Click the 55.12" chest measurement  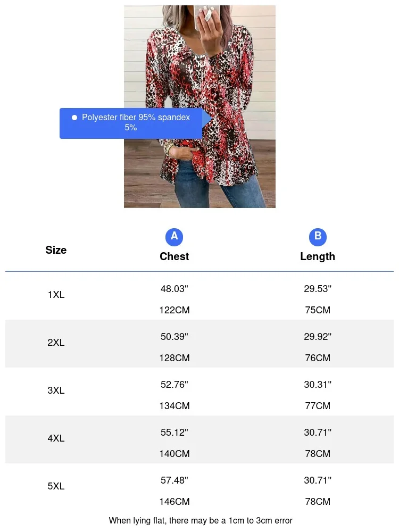pyautogui.click(x=174, y=433)
